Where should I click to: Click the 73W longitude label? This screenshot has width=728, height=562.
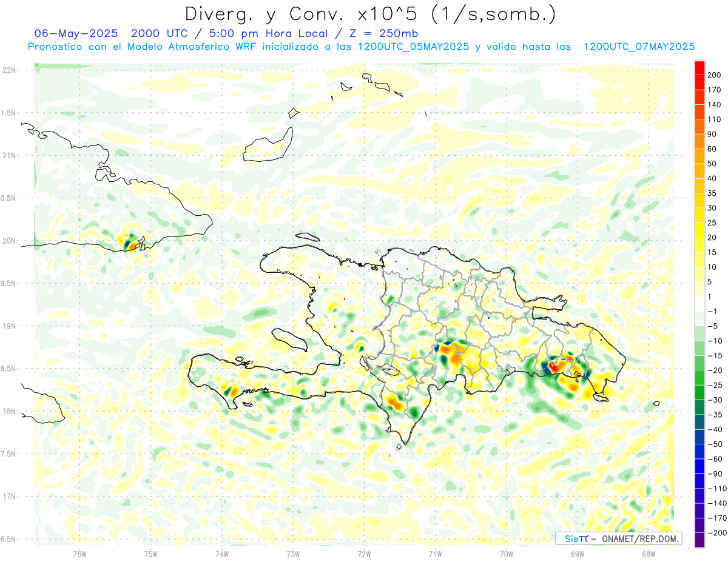click(x=293, y=554)
